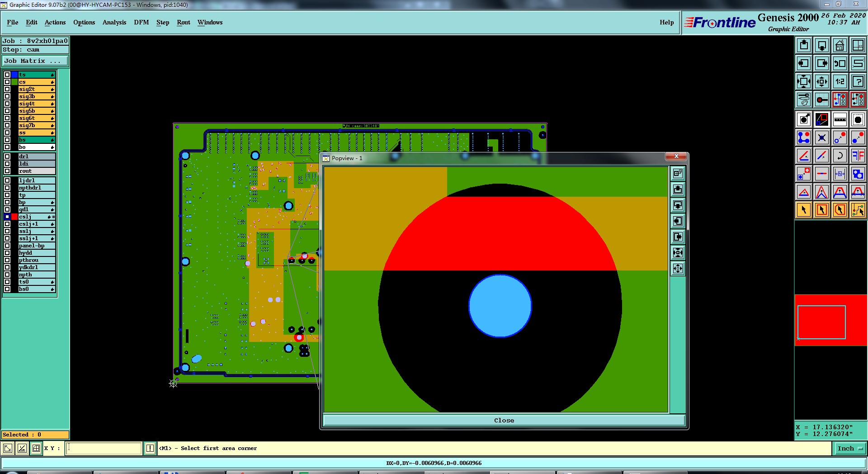Screen dimensions: 868x474
Task: Click zoom out icon in Popview sidebar
Action: (678, 268)
